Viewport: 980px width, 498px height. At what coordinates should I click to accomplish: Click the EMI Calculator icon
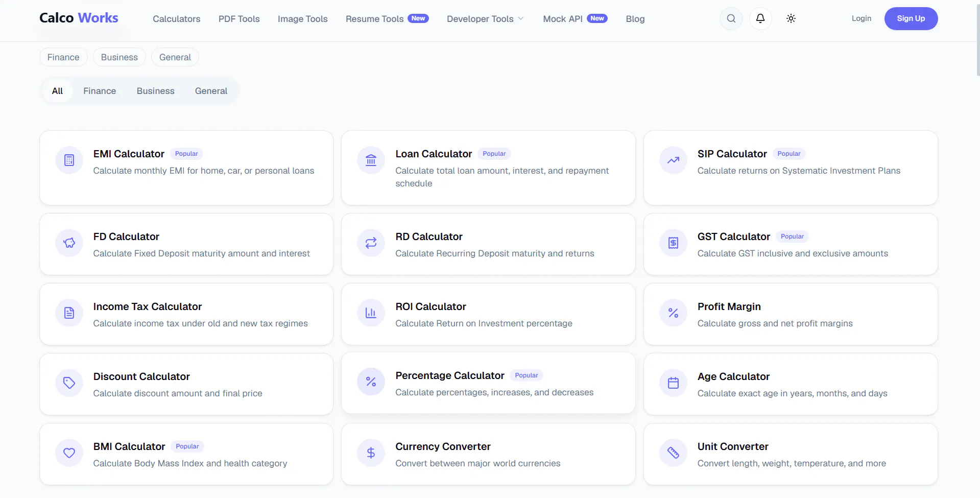tap(69, 160)
